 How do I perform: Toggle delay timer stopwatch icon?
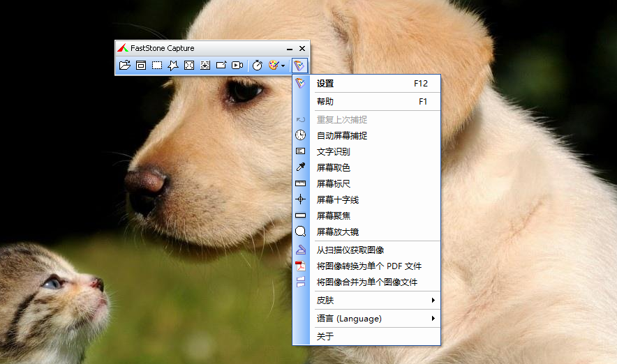pos(258,66)
